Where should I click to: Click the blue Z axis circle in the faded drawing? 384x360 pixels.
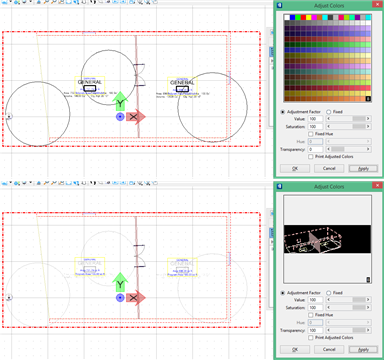[x=120, y=298]
